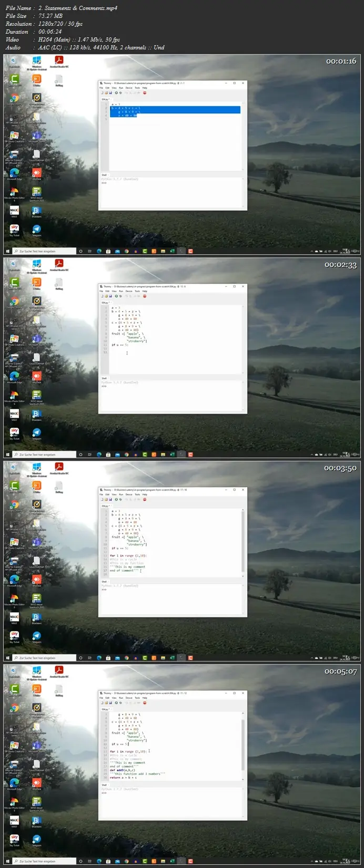364x868 pixels.
Task: Open Thonny's Run menu in 00:02:33 frame
Action: tap(121, 291)
